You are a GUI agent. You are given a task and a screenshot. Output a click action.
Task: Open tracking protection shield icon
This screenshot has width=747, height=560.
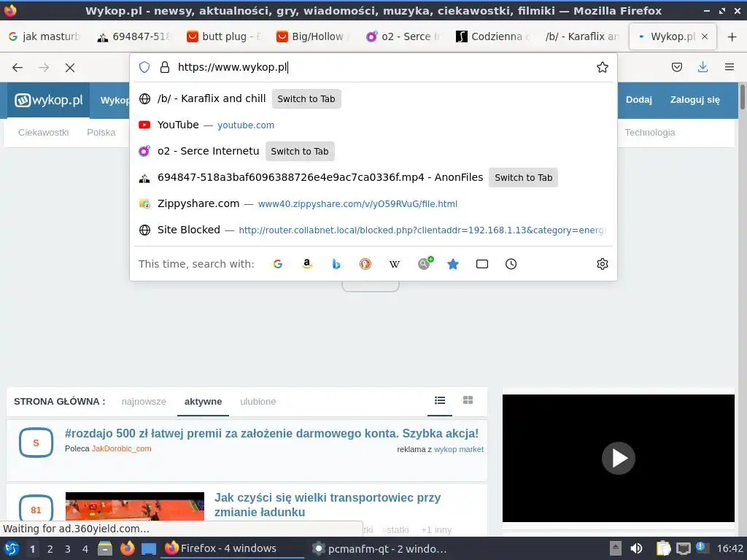pyautogui.click(x=144, y=67)
